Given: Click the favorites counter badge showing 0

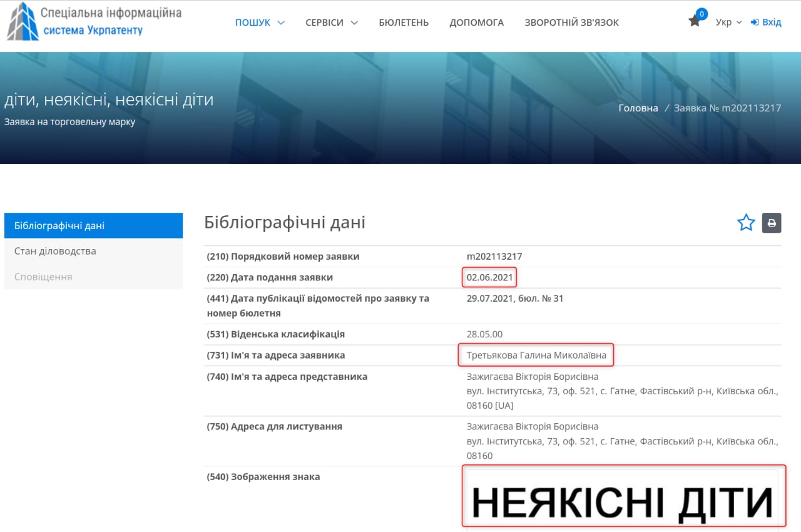Looking at the screenshot, I should pos(702,14).
